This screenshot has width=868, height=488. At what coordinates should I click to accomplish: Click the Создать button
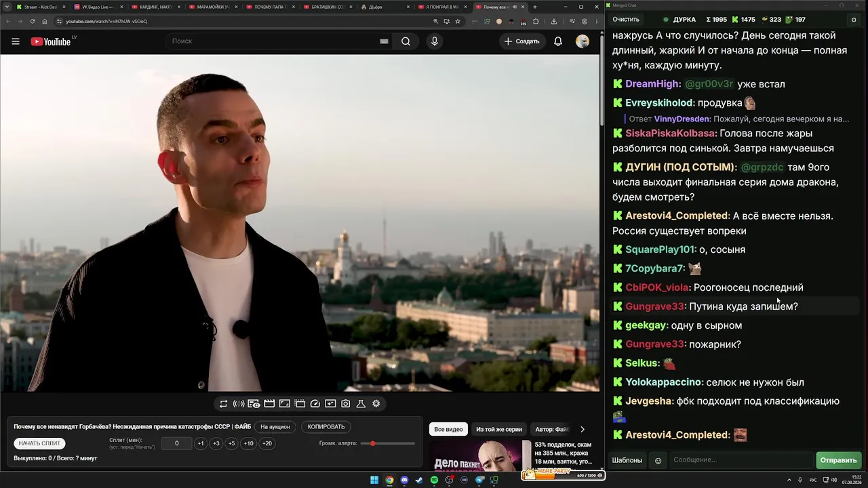[x=521, y=41]
